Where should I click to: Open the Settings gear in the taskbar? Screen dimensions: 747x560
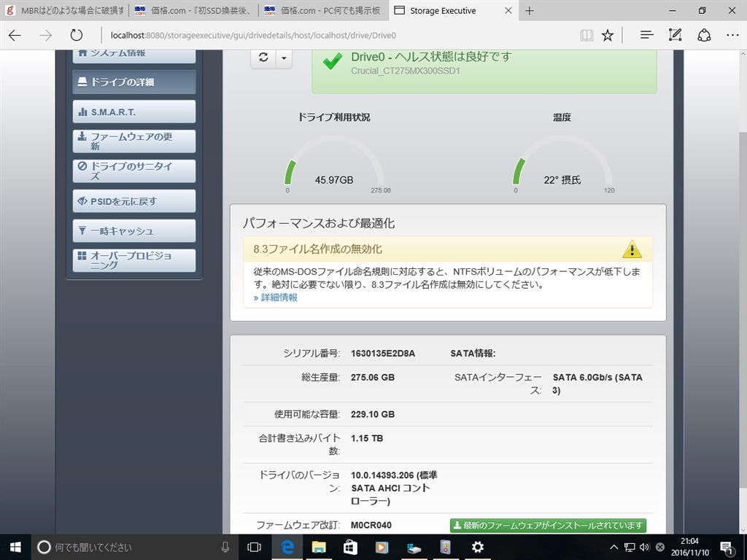click(477, 547)
